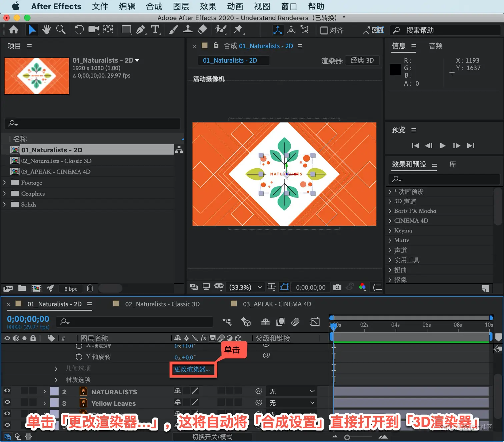Expand the Footage folder
This screenshot has height=442, width=504.
(4, 183)
